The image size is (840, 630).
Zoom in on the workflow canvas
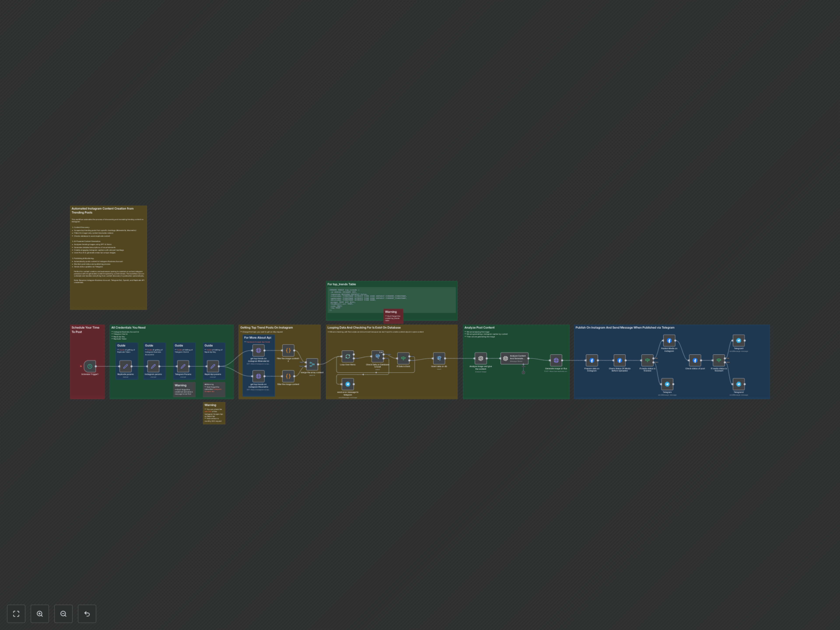tap(40, 614)
